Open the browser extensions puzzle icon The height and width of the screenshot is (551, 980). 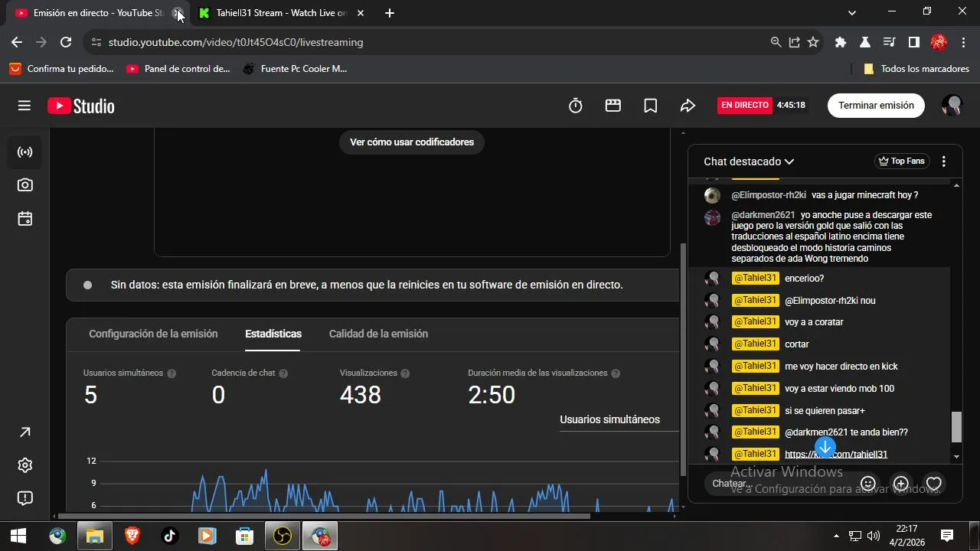click(841, 42)
